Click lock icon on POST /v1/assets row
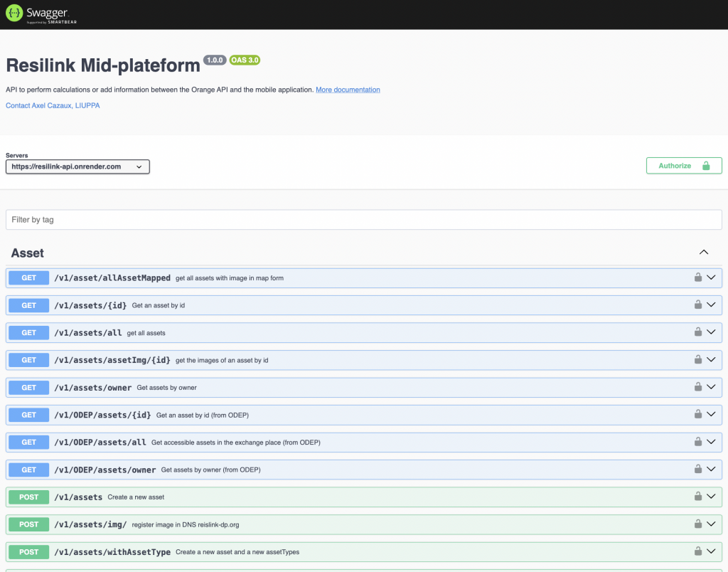 click(698, 497)
